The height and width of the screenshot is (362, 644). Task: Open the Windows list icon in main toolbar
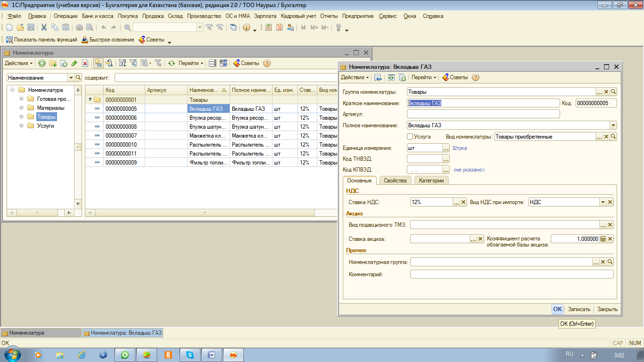[233, 27]
